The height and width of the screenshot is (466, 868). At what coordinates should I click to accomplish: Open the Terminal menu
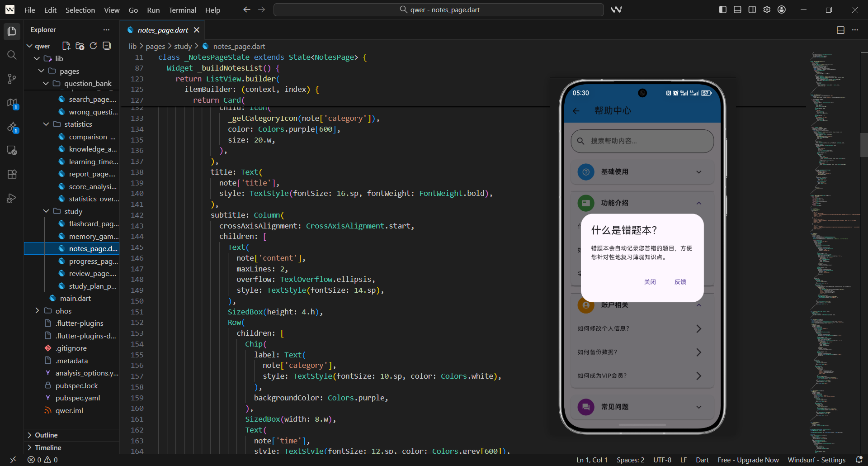pos(182,10)
